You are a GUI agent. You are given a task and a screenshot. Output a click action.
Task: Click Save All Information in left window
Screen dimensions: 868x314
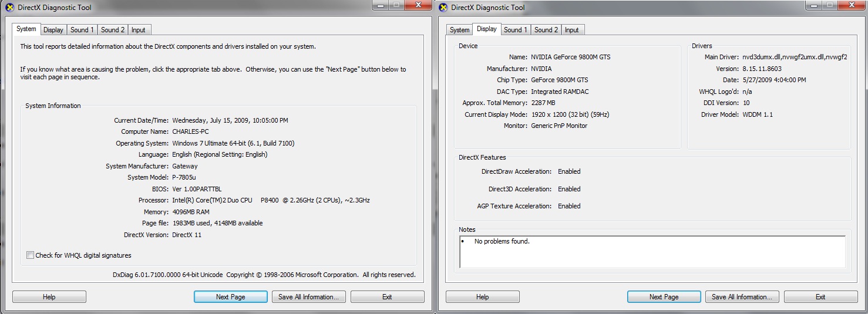click(309, 297)
